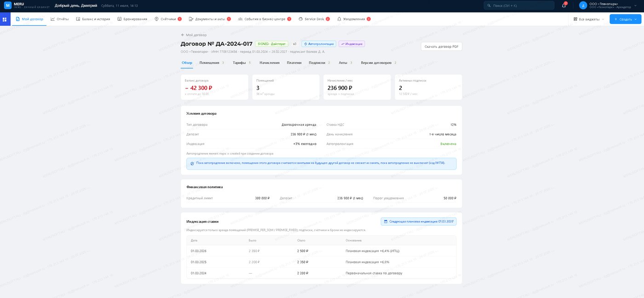This screenshot has height=298, width=644.
Task: Open Баланс и история section
Action: click(x=93, y=19)
